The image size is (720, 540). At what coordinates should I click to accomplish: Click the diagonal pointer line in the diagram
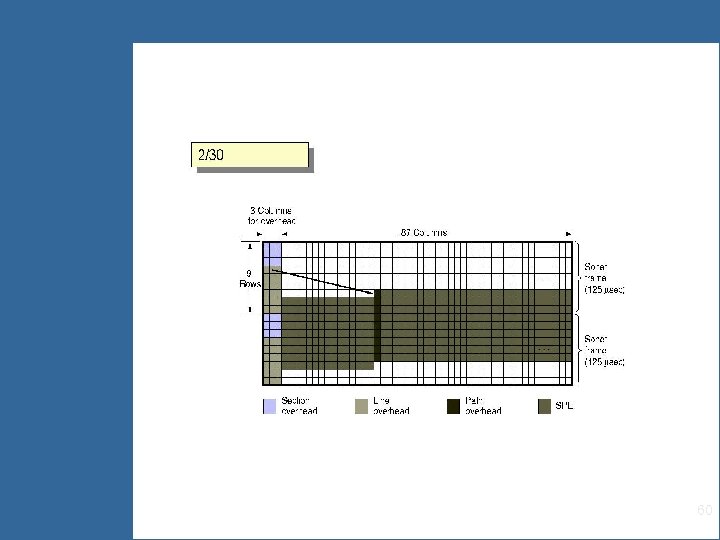point(322,281)
